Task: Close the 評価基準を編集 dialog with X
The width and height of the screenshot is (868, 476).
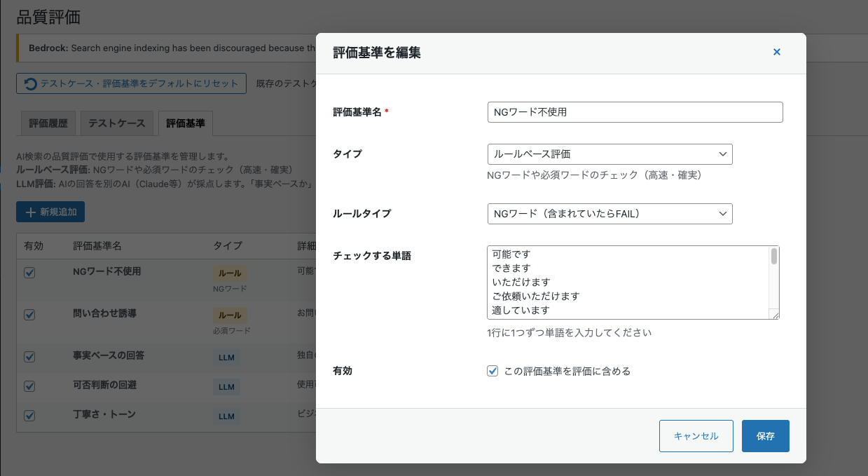Action: (776, 52)
